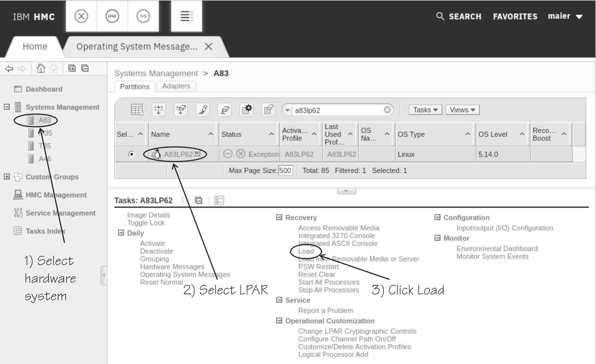The width and height of the screenshot is (596, 364).
Task: Open the Operating System Messages task
Action: coord(185,275)
